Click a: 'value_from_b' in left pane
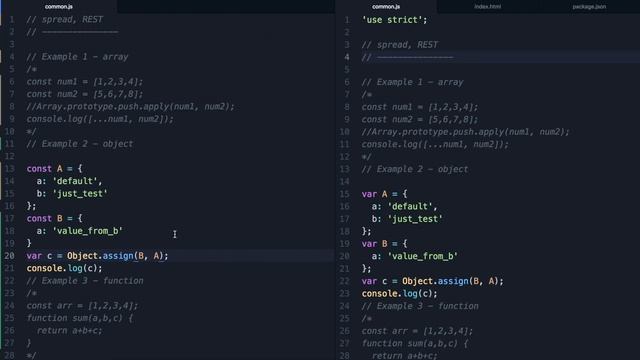640x360 pixels. click(x=80, y=231)
